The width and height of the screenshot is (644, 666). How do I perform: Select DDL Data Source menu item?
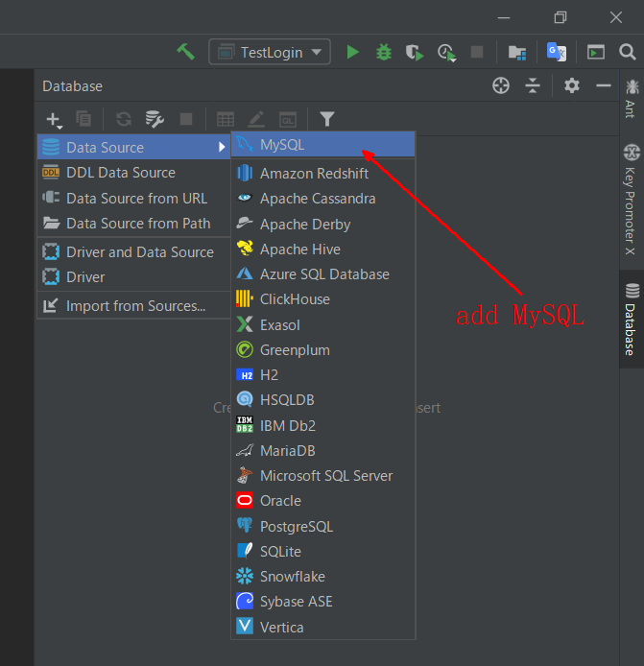133,173
